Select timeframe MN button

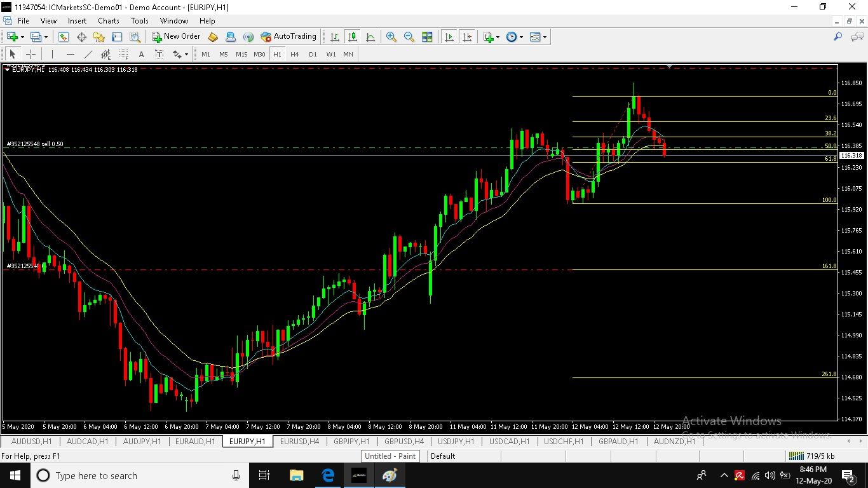click(x=348, y=54)
